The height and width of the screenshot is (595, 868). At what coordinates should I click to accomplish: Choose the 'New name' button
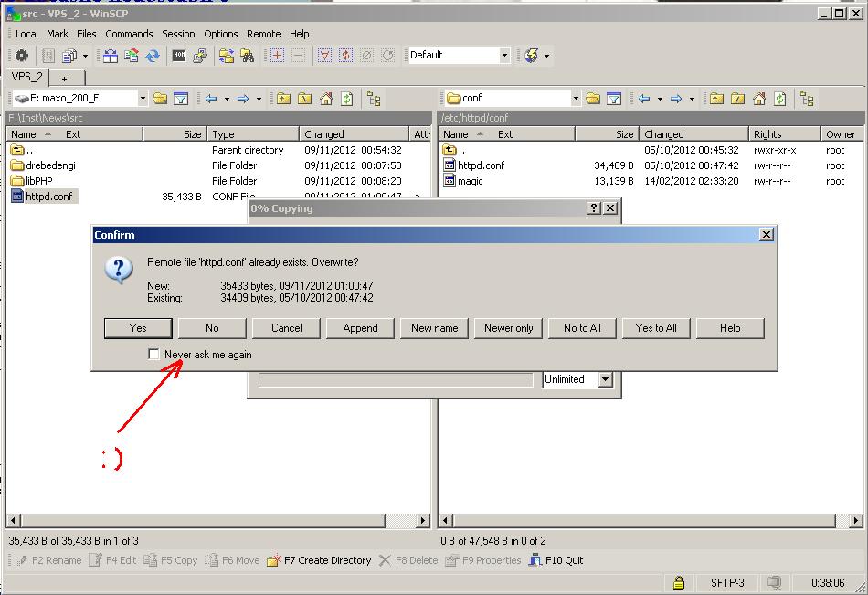point(435,328)
